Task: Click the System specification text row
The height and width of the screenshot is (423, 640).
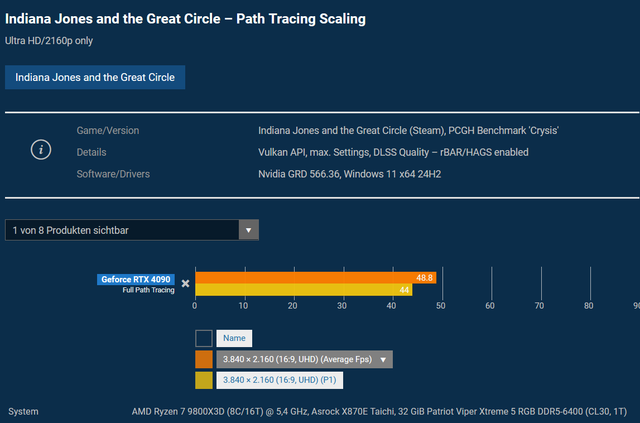Action: point(318,412)
